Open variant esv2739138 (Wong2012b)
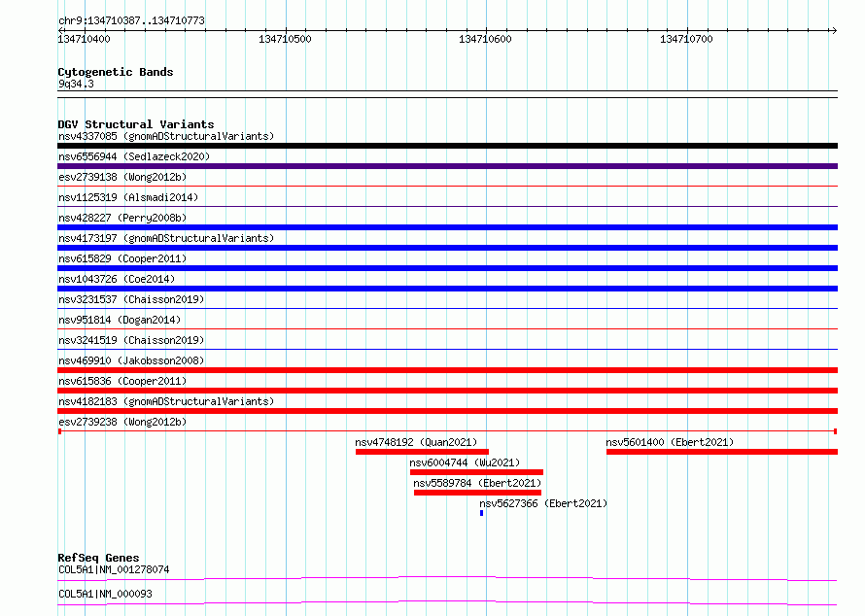 coord(122,177)
